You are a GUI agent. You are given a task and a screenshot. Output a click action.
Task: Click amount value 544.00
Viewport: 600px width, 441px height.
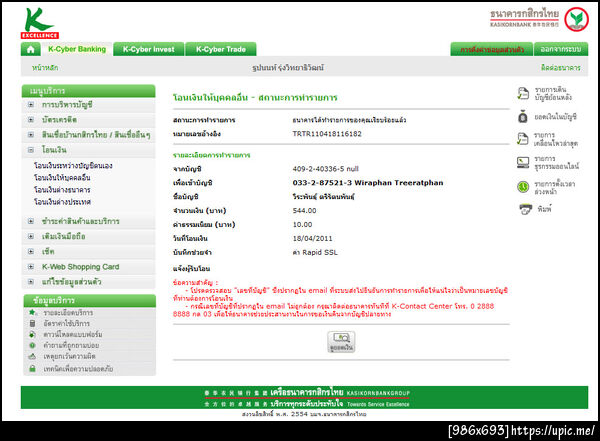tap(304, 211)
